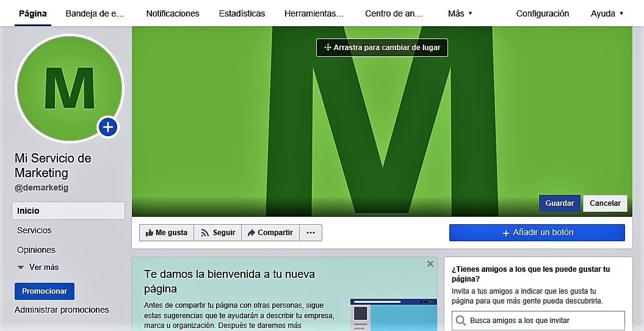Expand Ver más in the sidebar
Screen dimensions: 644x331
tap(38, 267)
